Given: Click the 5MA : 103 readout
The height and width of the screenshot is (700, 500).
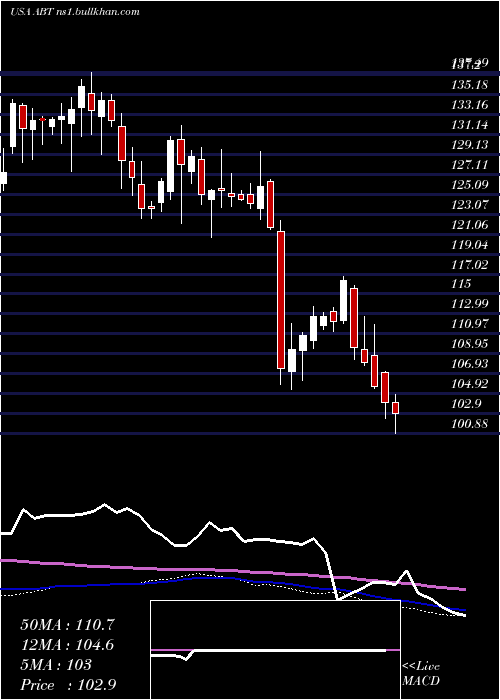Looking at the screenshot, I should point(56,665).
